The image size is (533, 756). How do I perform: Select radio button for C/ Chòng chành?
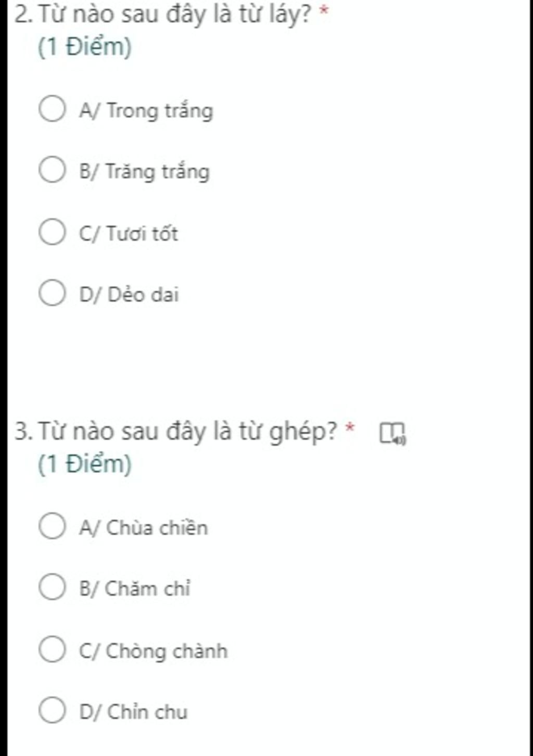(x=52, y=649)
